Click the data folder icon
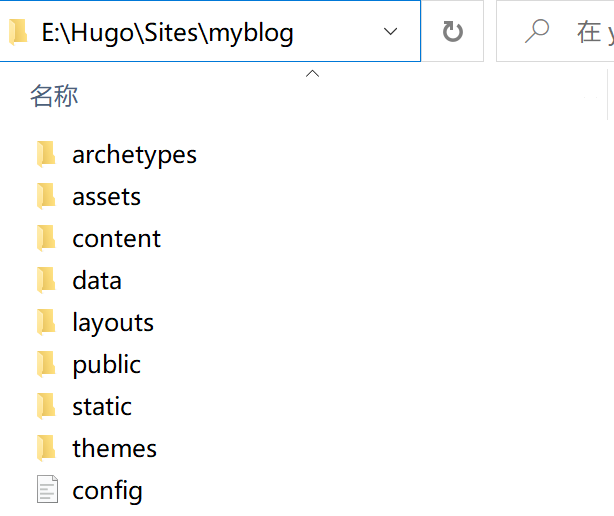Image resolution: width=614 pixels, height=516 pixels. click(x=46, y=280)
